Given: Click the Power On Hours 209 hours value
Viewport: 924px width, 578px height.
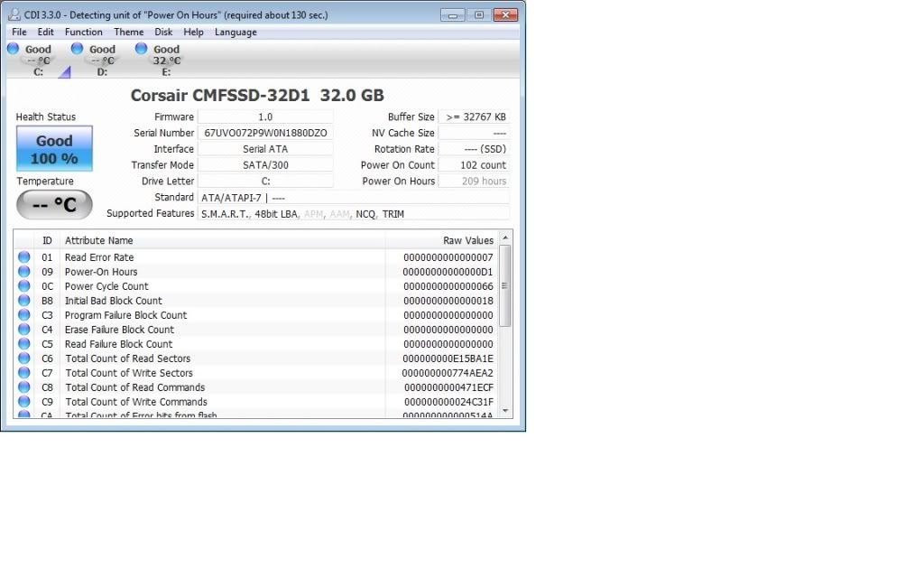Looking at the screenshot, I should (x=474, y=181).
